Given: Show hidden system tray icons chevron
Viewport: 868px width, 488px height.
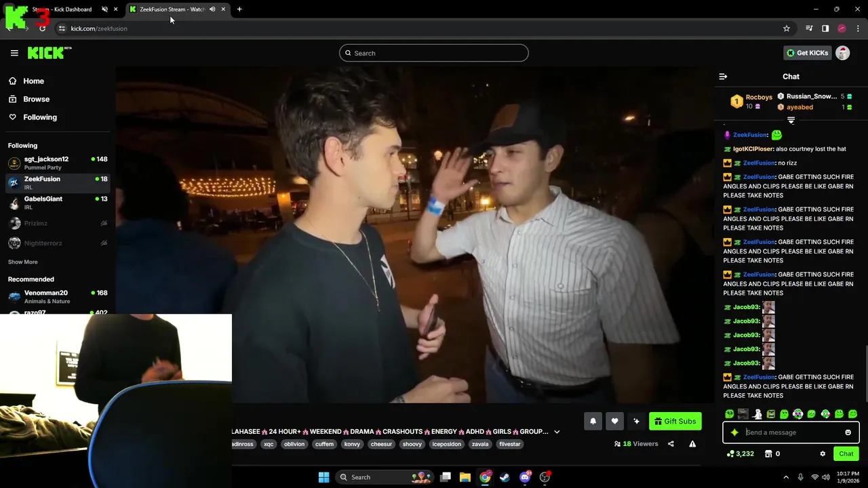Looking at the screenshot, I should point(786,477).
